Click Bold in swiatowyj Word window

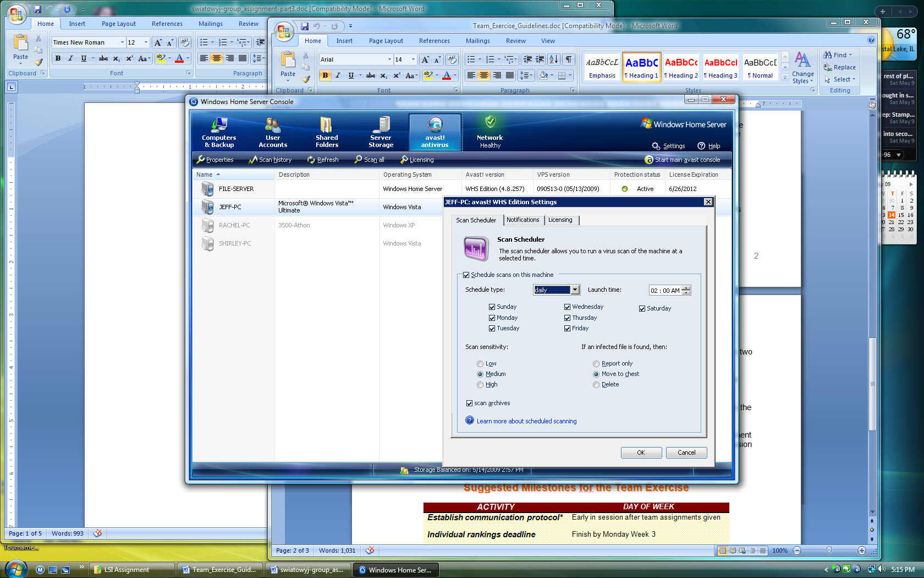tap(58, 58)
